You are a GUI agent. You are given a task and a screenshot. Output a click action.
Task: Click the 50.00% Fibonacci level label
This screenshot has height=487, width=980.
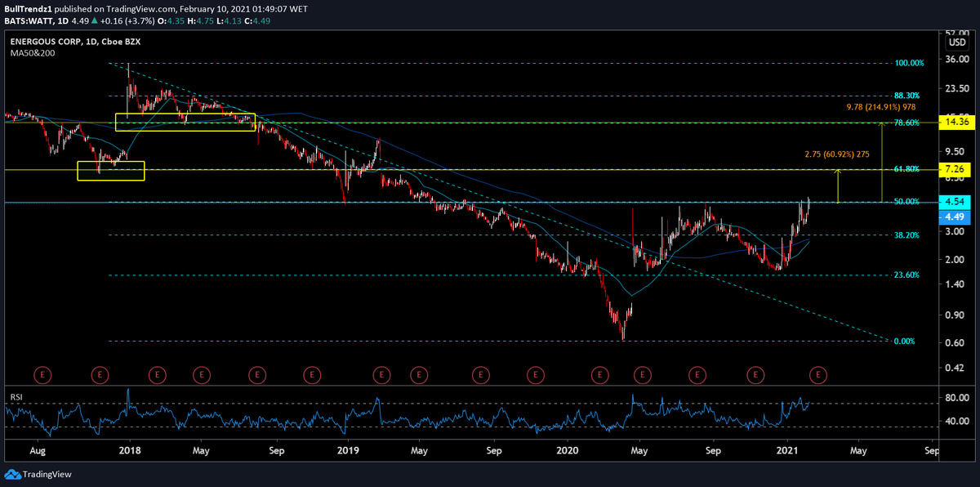click(907, 202)
